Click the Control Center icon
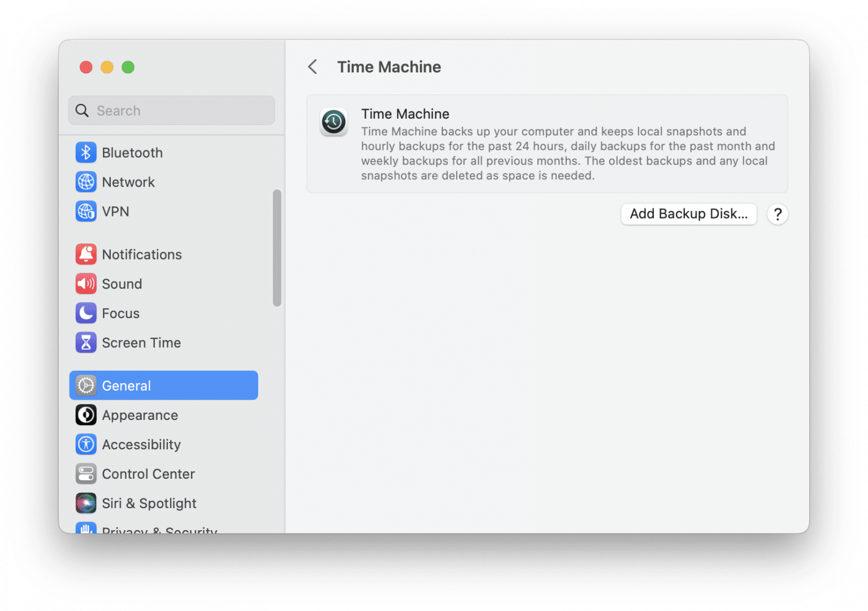Image resolution: width=868 pixels, height=611 pixels. point(86,474)
